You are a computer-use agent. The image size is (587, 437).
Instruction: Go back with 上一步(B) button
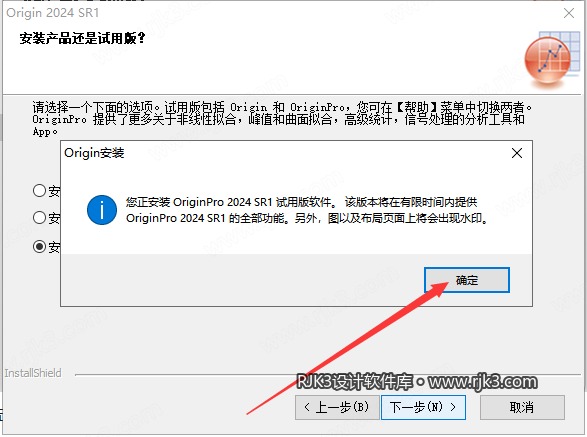(x=337, y=407)
